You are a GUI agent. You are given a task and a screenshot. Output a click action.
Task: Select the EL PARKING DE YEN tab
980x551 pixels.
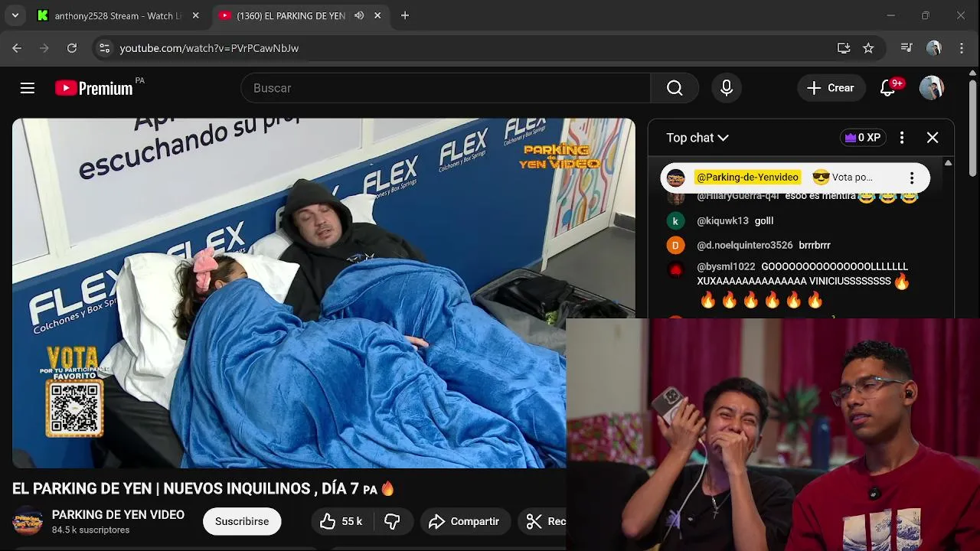(291, 15)
